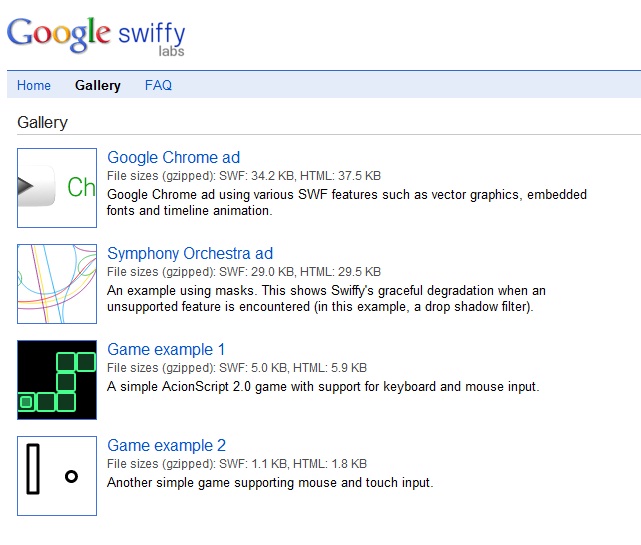Go to the Home page
The width and height of the screenshot is (641, 545).
click(34, 85)
